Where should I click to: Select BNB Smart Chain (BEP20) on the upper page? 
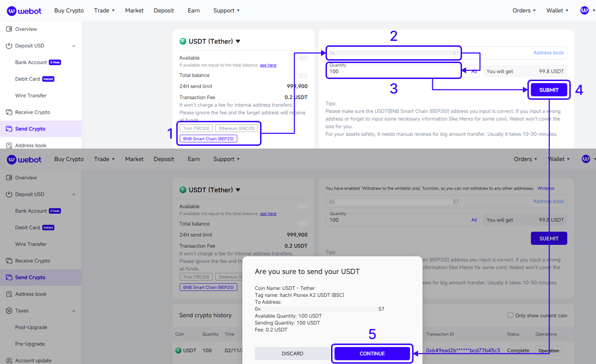point(208,139)
